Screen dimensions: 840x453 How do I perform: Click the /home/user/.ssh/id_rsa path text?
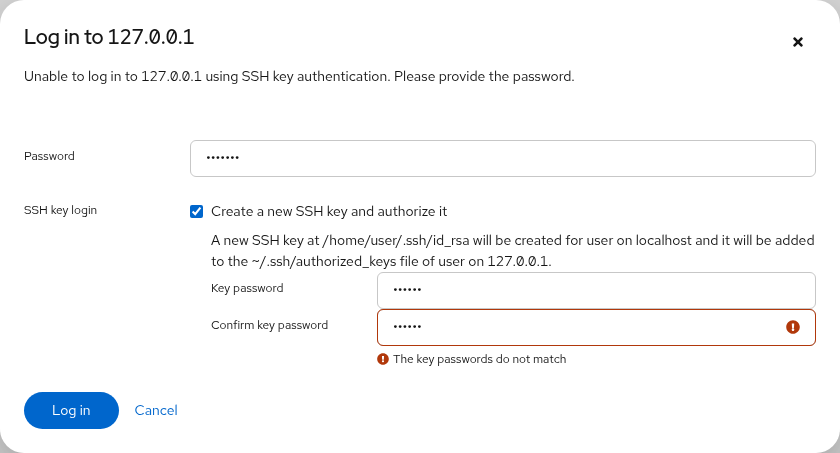(395, 240)
